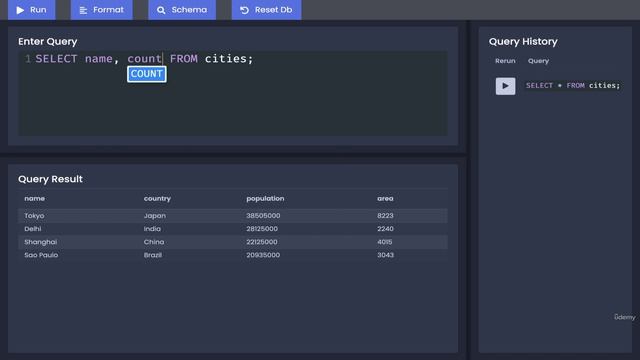Click the Run button
640x360 pixels.
[31, 10]
